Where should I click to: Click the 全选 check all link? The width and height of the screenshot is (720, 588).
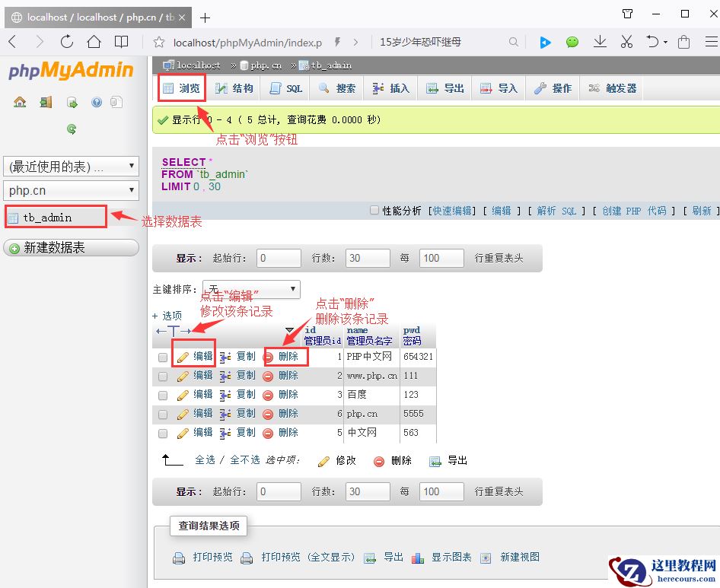tap(205, 460)
